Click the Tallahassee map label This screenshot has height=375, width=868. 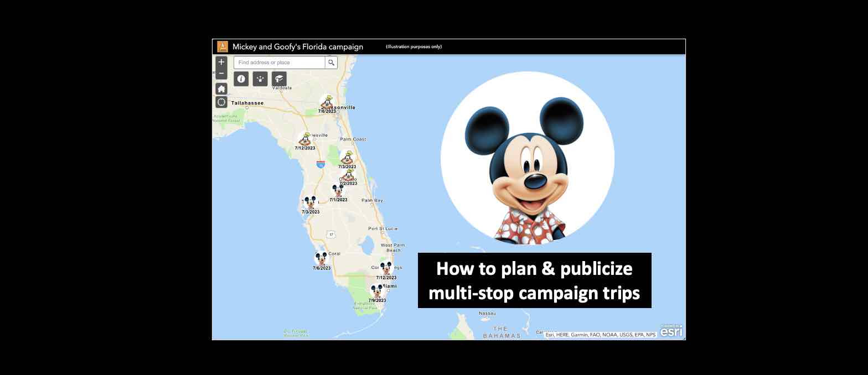pyautogui.click(x=247, y=103)
